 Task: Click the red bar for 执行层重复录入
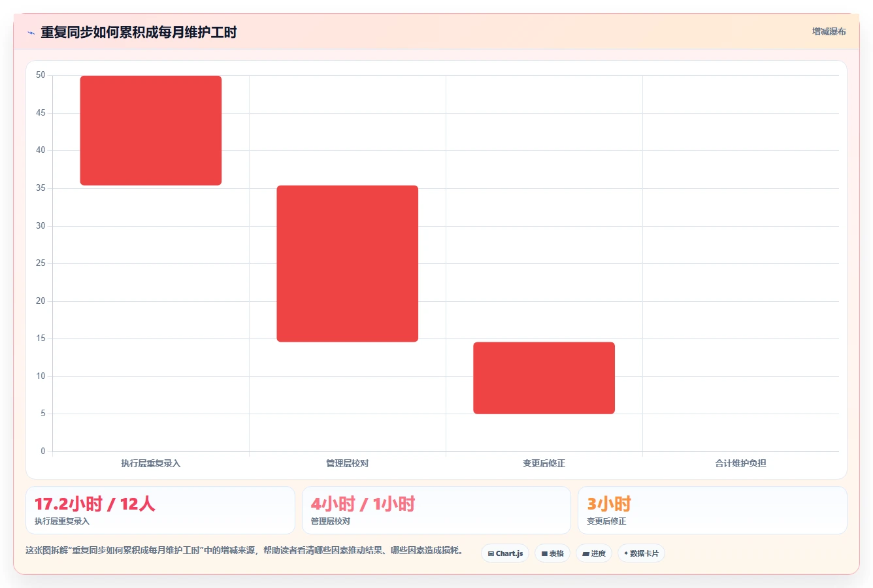tap(151, 131)
